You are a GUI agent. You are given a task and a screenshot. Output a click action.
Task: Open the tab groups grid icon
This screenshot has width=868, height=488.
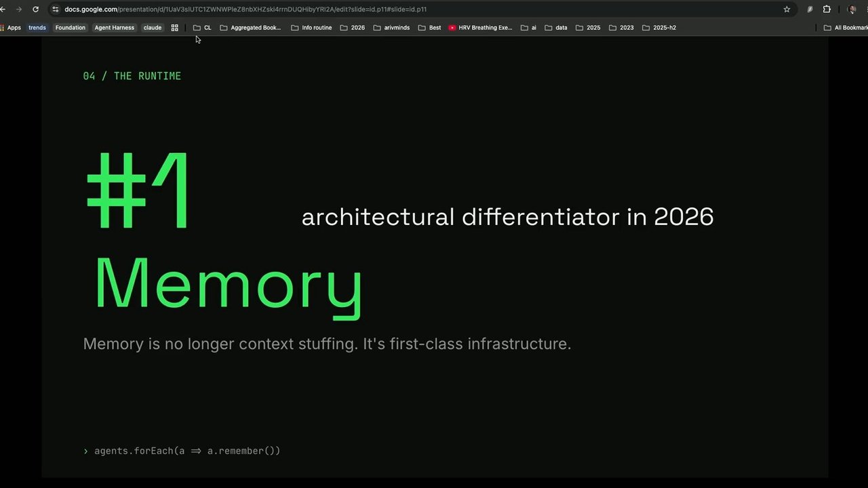click(174, 28)
